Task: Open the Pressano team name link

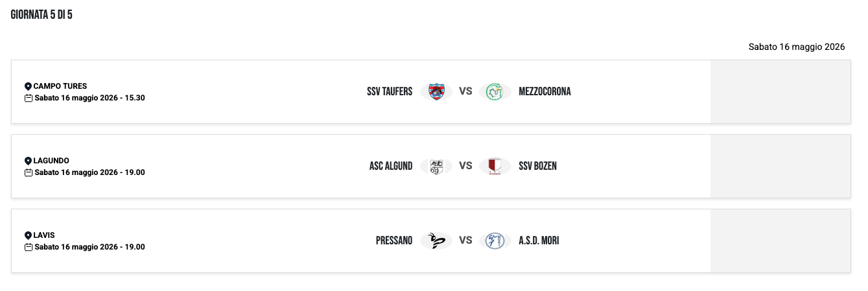Action: tap(394, 240)
